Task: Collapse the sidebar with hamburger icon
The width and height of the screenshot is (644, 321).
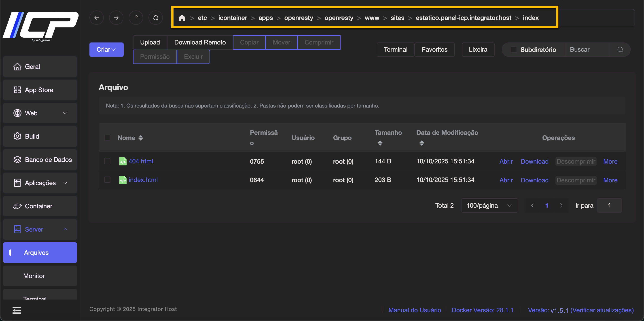Action: (x=17, y=310)
